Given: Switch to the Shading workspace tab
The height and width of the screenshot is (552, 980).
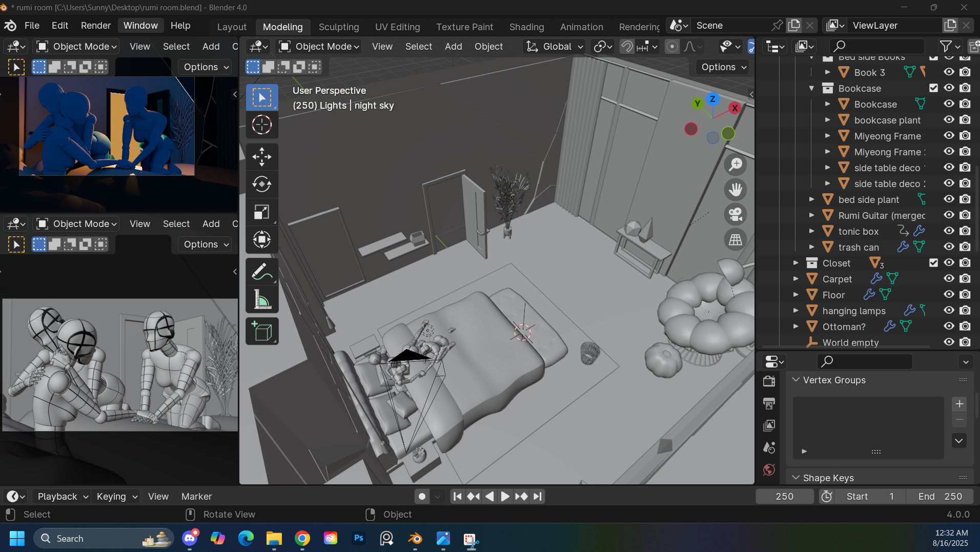Looking at the screenshot, I should [526, 27].
